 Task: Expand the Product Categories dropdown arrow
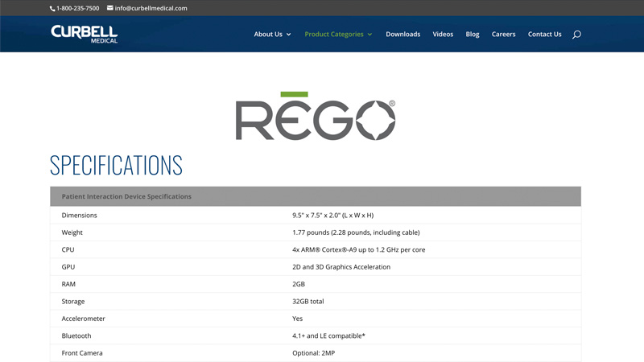(370, 35)
